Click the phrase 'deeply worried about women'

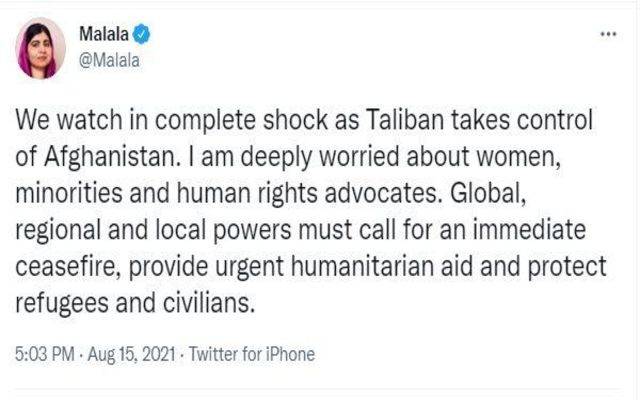[400, 158]
